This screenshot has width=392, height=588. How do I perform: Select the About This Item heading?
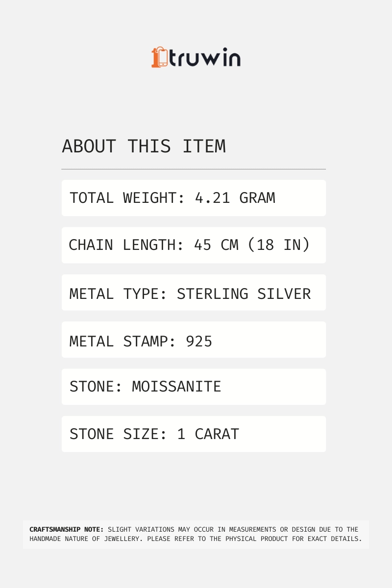144,147
